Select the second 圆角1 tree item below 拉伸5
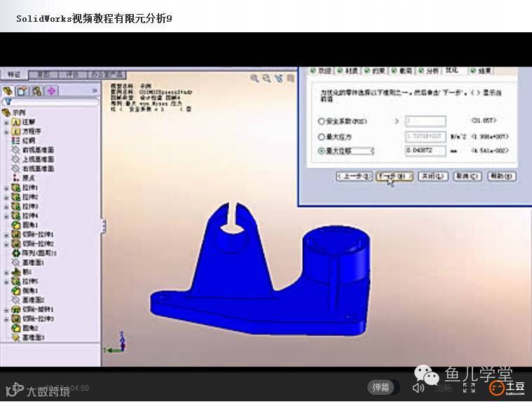 (x=31, y=290)
